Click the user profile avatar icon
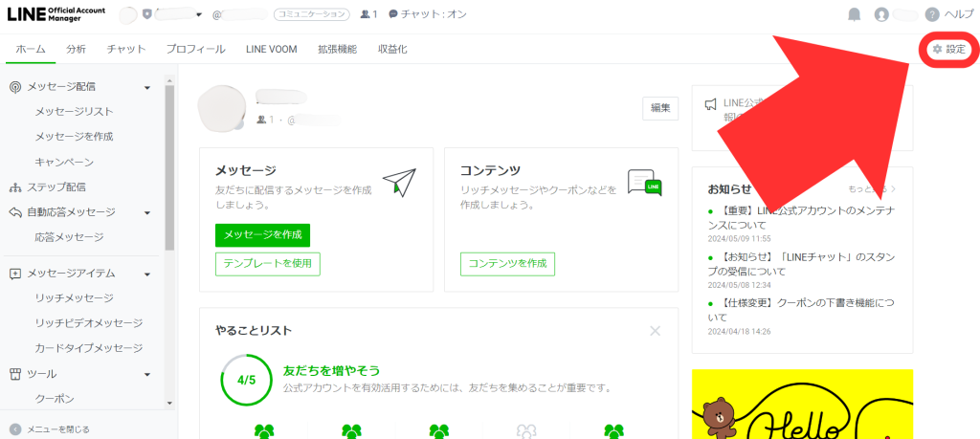This screenshot has height=439, width=980. 881,14
